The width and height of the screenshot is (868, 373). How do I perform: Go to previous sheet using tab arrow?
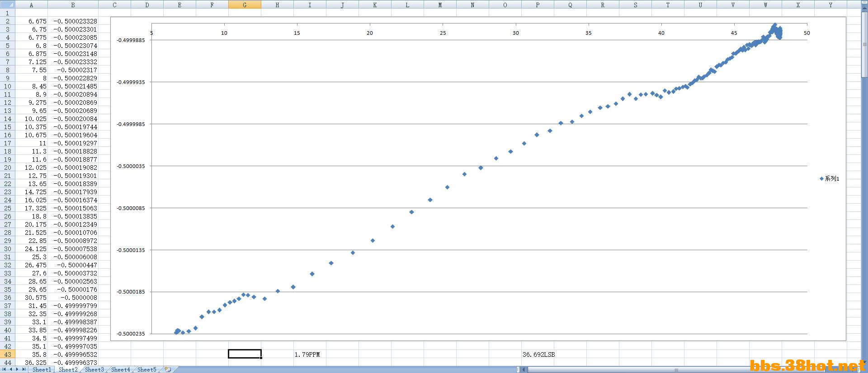[11, 369]
